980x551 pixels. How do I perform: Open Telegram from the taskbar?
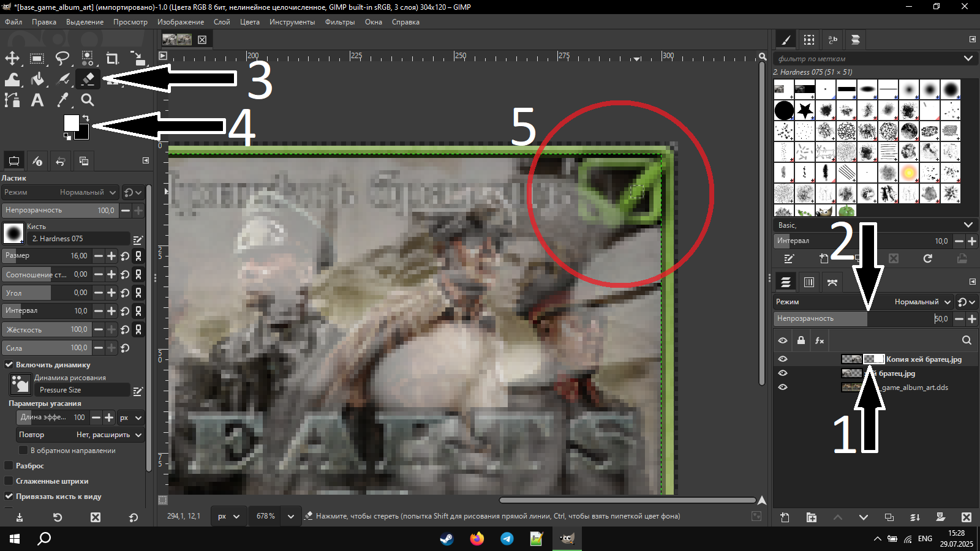click(x=507, y=539)
